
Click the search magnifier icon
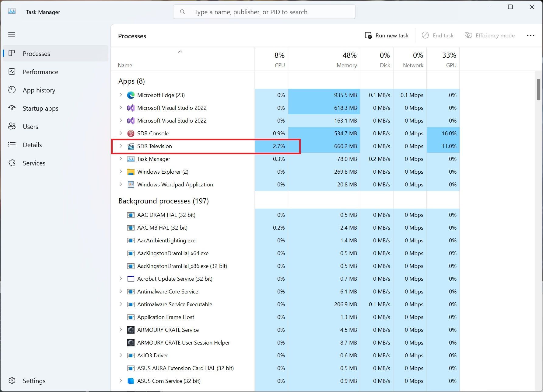(183, 12)
